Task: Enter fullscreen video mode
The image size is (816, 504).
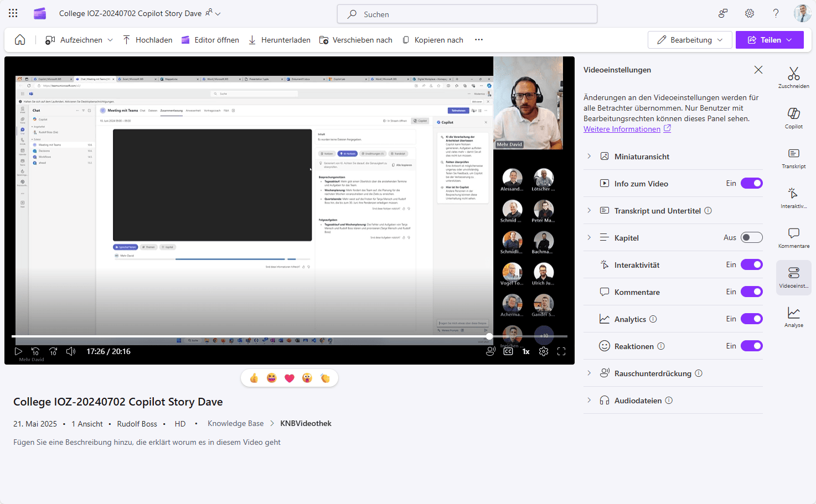Action: click(561, 351)
